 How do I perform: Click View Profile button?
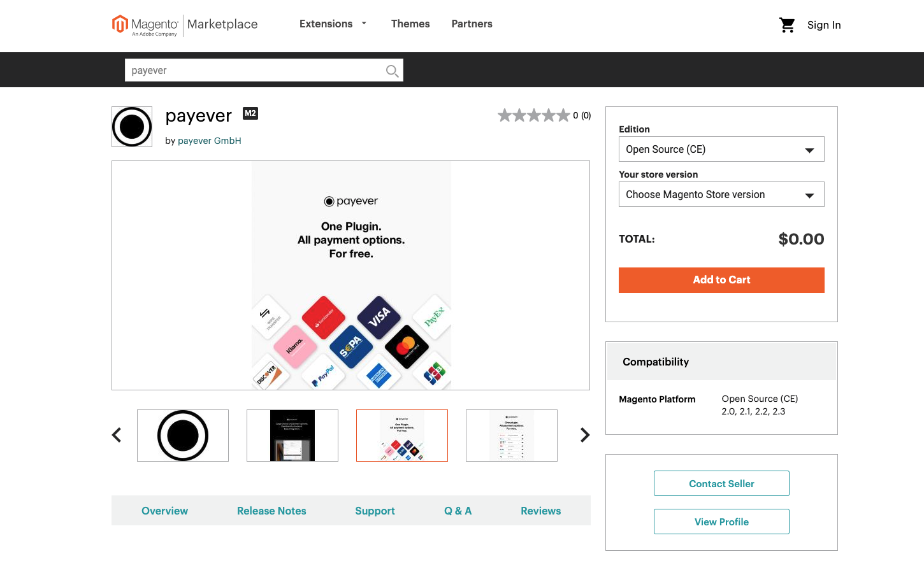click(721, 522)
